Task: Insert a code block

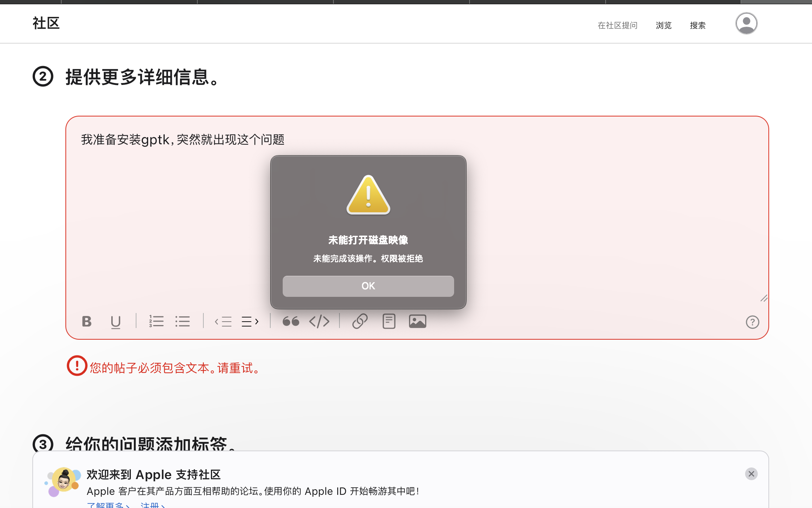Action: (x=319, y=322)
